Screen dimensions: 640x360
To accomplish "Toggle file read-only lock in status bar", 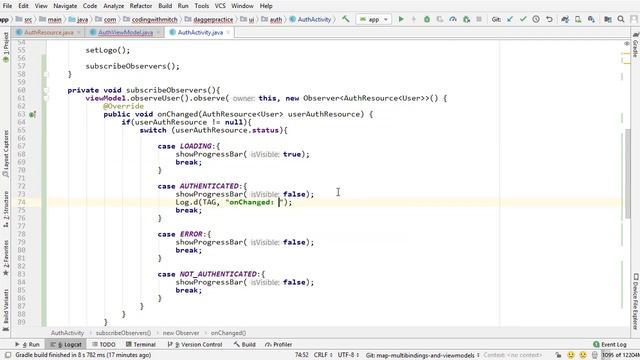I will point(558,355).
